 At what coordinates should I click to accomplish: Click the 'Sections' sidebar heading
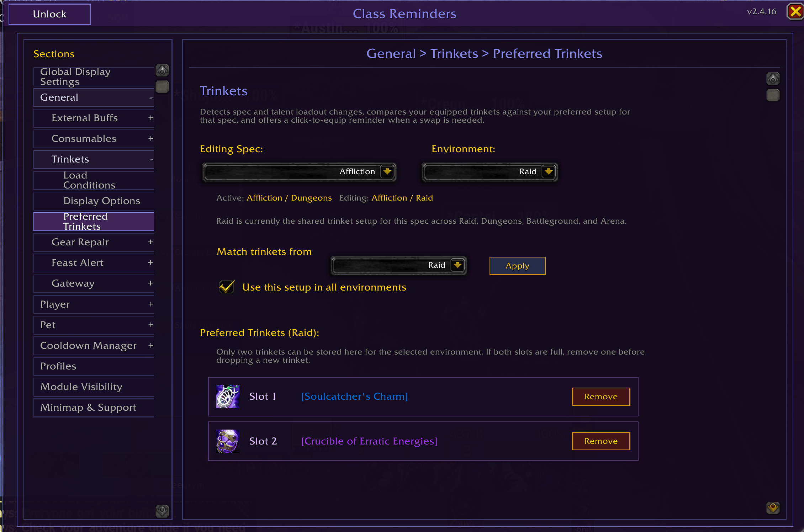54,54
